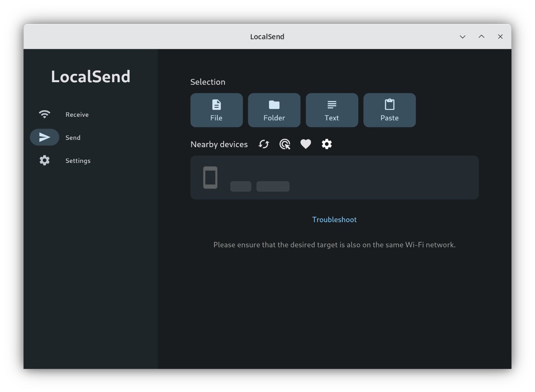Open manual address targeting icon
Image resolution: width=535 pixels, height=392 pixels.
285,144
